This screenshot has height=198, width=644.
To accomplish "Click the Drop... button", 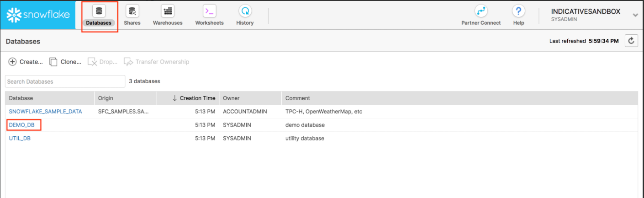I will pyautogui.click(x=103, y=62).
